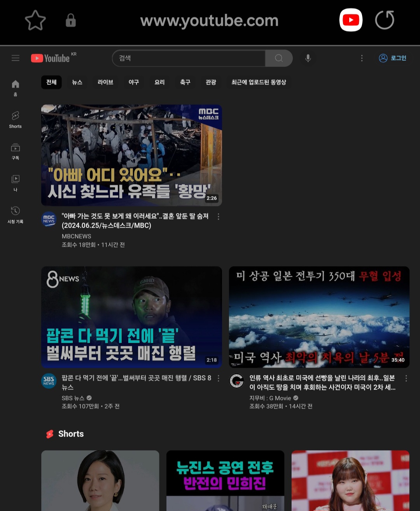The image size is (420, 511).
Task: Tap the 35:40 duration badge
Action: (398, 360)
